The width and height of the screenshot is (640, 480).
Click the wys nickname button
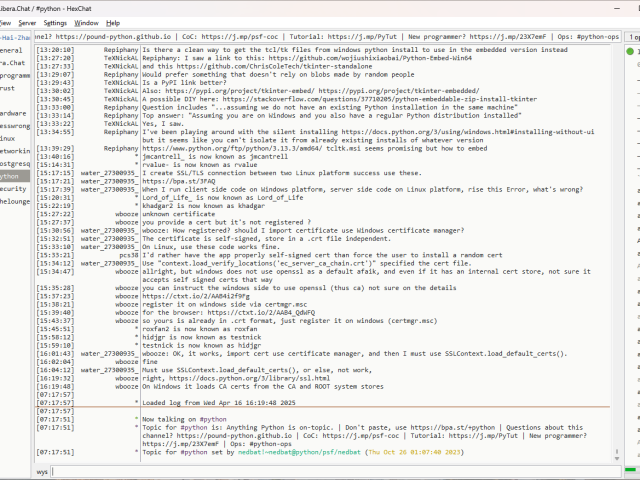(x=42, y=470)
